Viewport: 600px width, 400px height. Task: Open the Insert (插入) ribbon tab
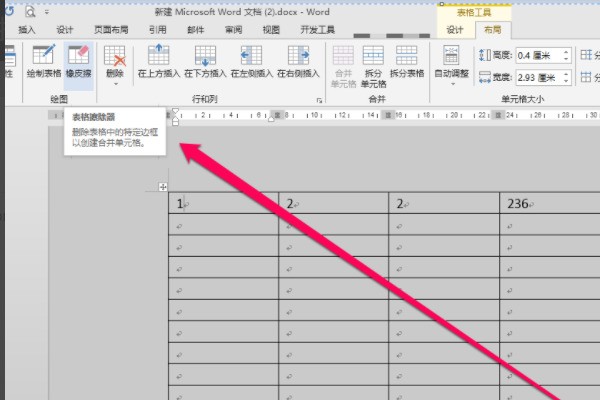(x=27, y=30)
